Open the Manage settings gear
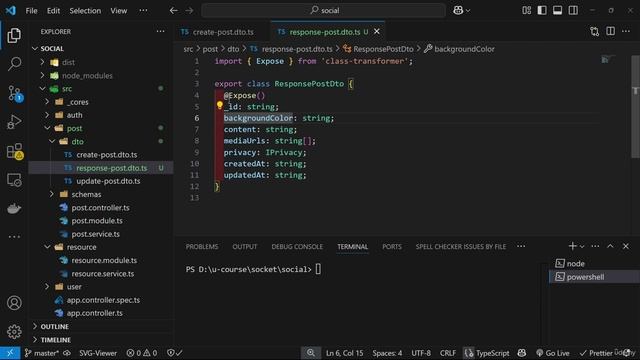640x360 pixels. (x=14, y=331)
